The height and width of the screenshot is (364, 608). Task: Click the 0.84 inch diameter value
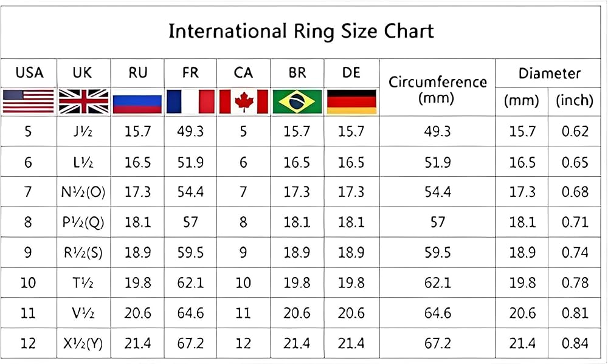pos(575,344)
